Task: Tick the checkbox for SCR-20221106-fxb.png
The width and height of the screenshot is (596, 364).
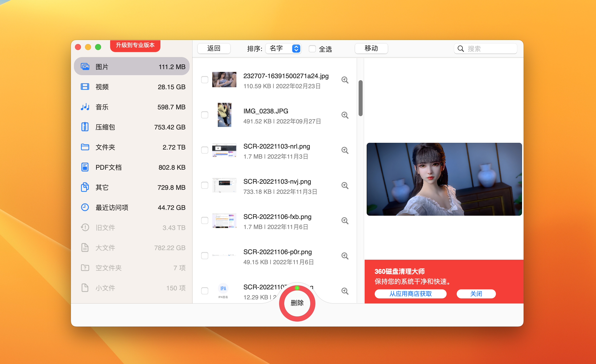Action: (205, 221)
